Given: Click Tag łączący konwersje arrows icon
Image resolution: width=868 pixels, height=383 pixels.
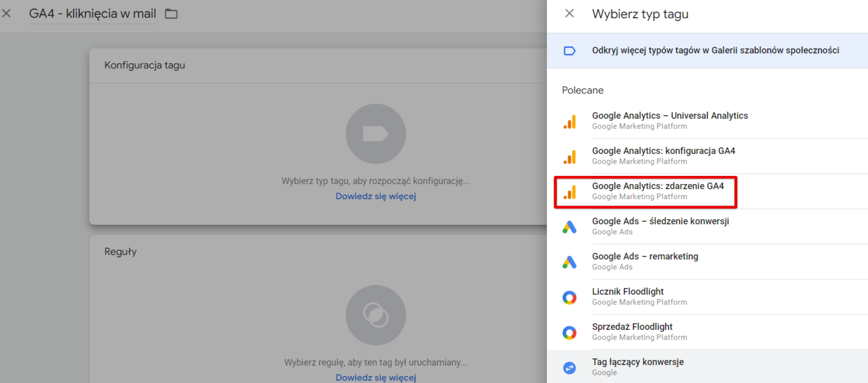Looking at the screenshot, I should [x=569, y=368].
